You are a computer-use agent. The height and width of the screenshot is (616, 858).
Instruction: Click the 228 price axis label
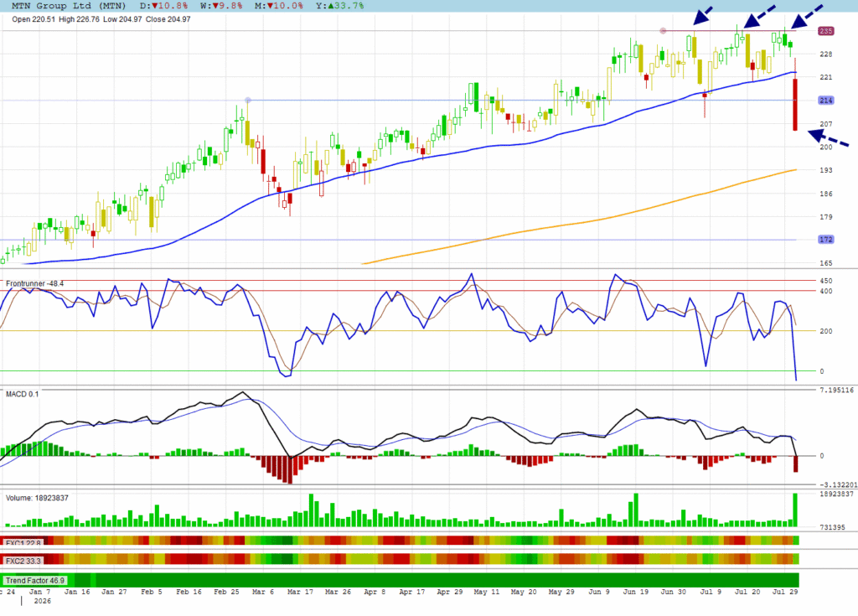pos(825,54)
